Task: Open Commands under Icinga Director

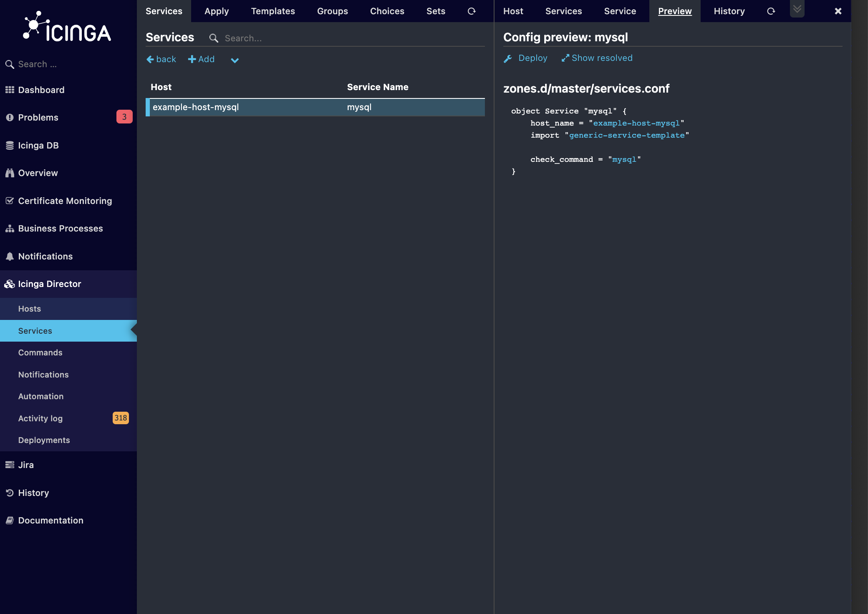Action: pos(68,352)
